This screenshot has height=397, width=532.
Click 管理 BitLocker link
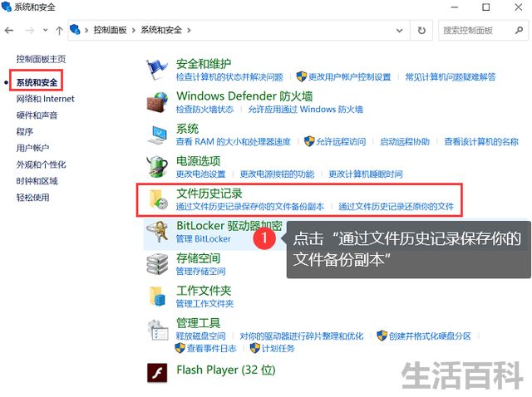pyautogui.click(x=203, y=239)
